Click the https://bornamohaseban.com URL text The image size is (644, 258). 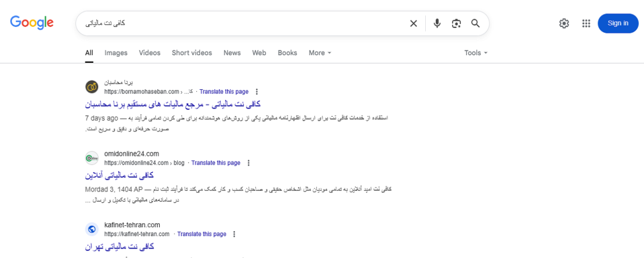tap(142, 92)
